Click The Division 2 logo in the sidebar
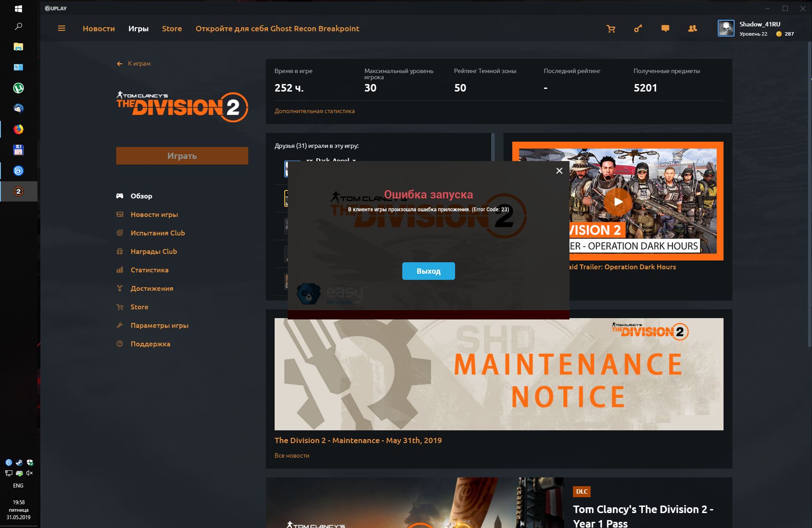Screen dimensions: 812x528 pos(182,106)
